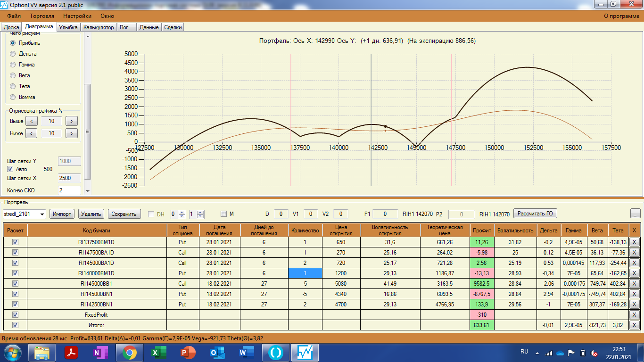This screenshot has height=362, width=644.
Task: Click the P1 value field
Action: point(385,214)
